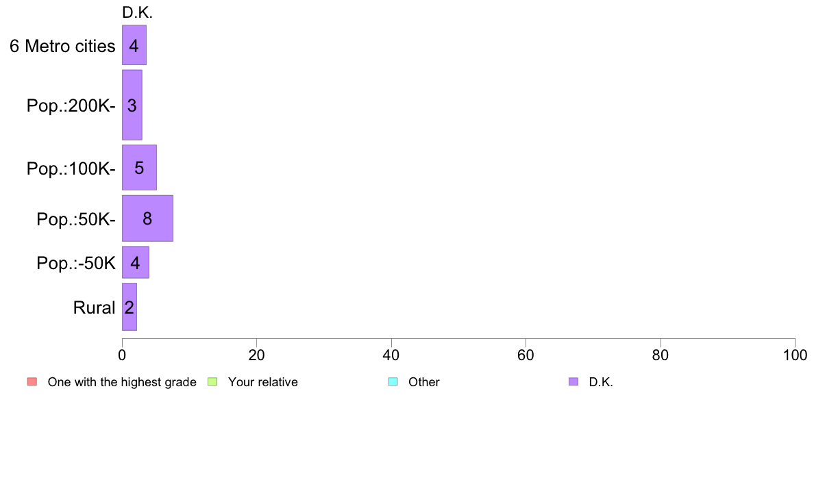Select the 'Pop.:200K-' bar with value 3
Image resolution: width=814 pixels, height=504 pixels.
[x=132, y=105]
